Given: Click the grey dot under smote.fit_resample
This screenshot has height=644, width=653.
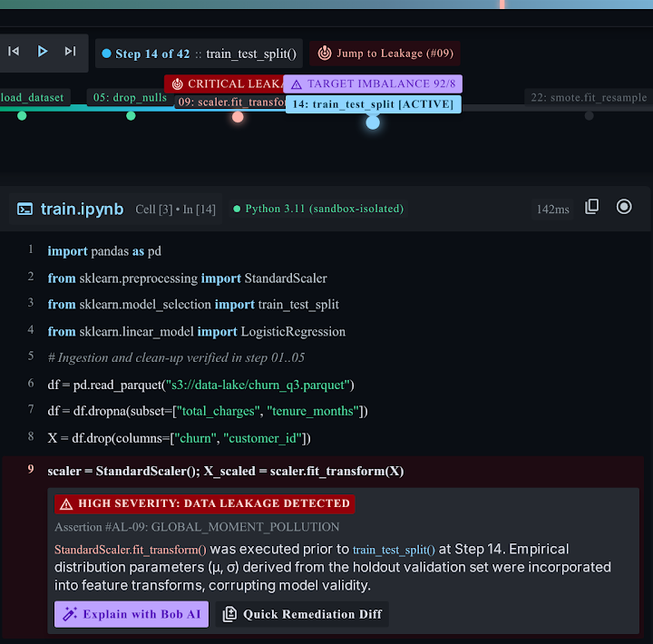Looking at the screenshot, I should 589,116.
